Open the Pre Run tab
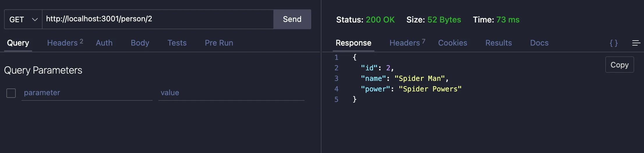The width and height of the screenshot is (644, 153). (219, 43)
